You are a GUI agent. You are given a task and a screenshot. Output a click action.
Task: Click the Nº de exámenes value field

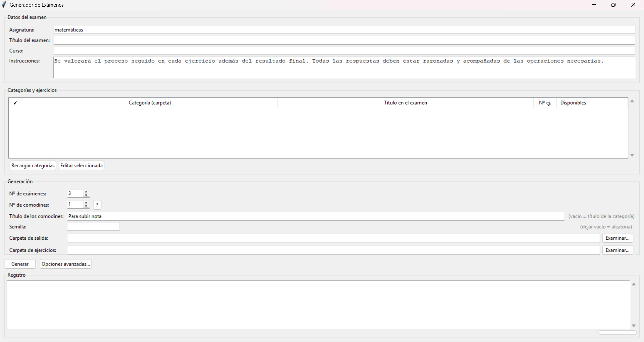(x=75, y=193)
